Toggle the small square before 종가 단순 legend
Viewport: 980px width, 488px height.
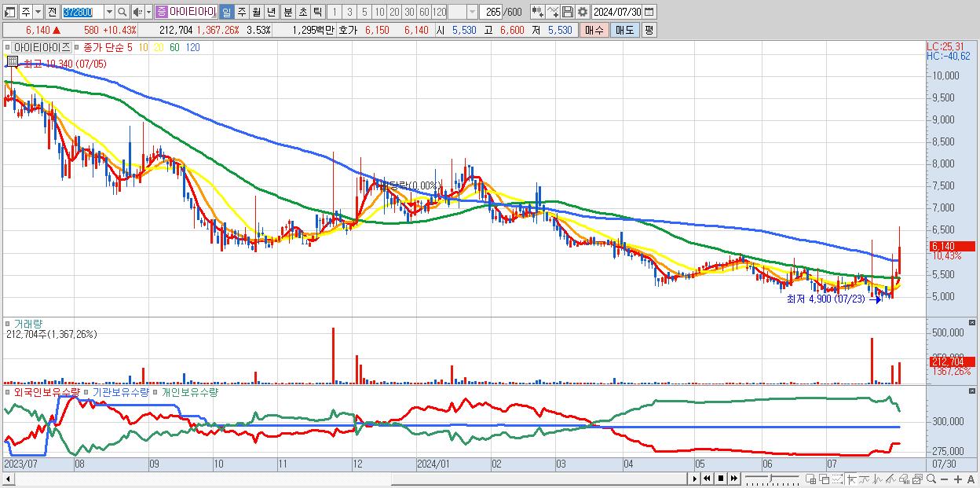pyautogui.click(x=78, y=47)
